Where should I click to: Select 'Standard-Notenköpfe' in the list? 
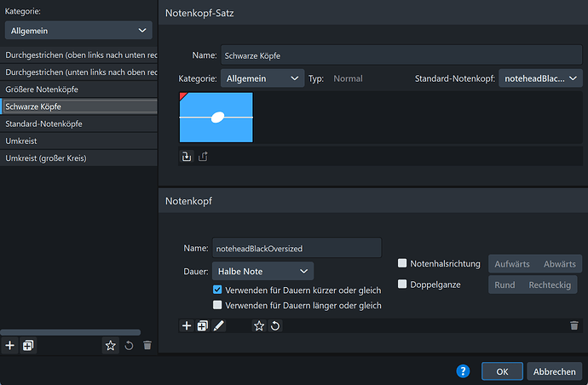point(78,124)
